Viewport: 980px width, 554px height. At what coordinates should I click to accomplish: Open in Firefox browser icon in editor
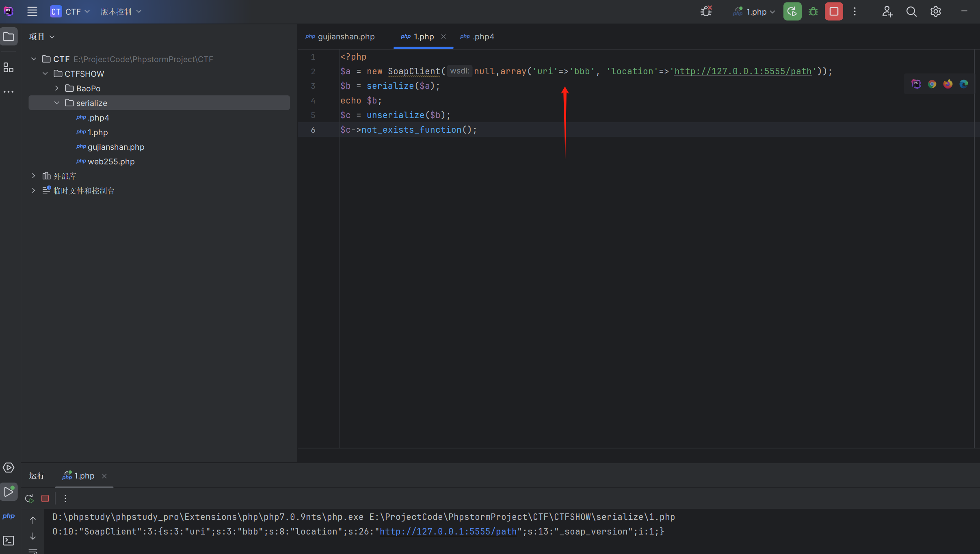948,84
